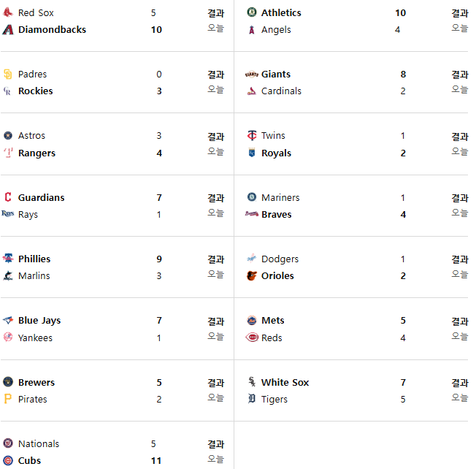The height and width of the screenshot is (469, 476).
Task: Select the Braves team name
Action: [276, 215]
